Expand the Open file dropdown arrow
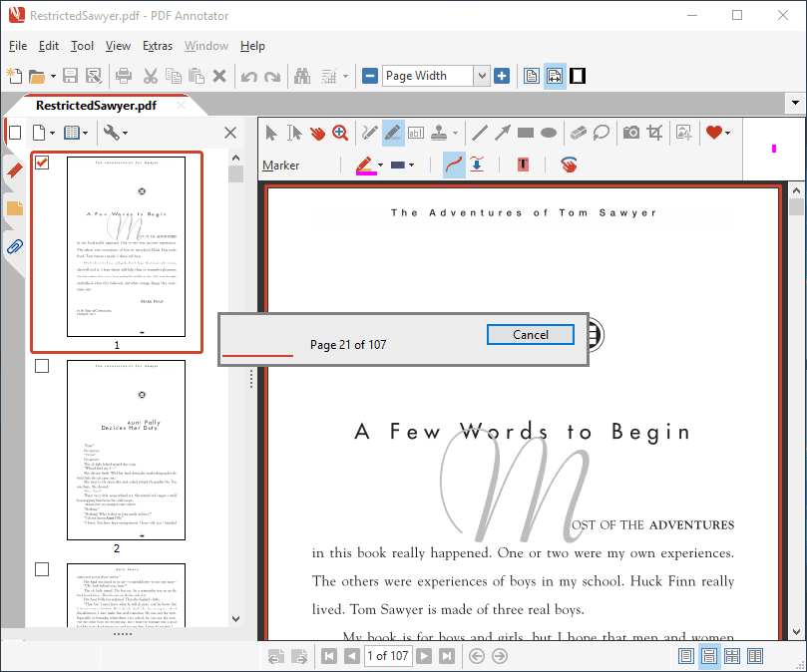This screenshot has height=672, width=807. (x=53, y=77)
